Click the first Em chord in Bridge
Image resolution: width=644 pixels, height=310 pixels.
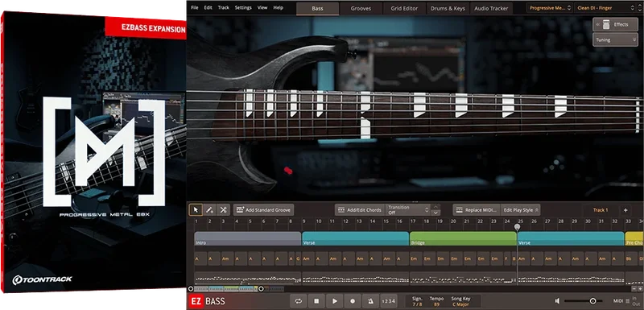(415, 258)
